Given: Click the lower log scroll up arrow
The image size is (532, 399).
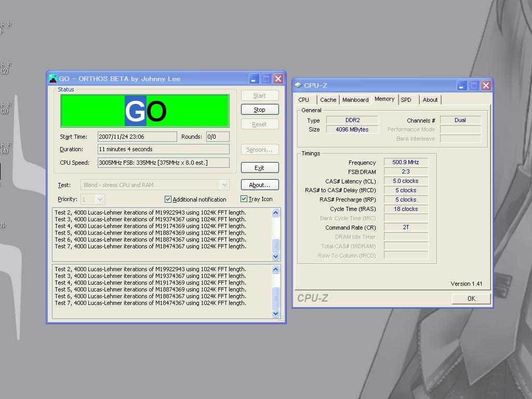Looking at the screenshot, I should 275,270.
